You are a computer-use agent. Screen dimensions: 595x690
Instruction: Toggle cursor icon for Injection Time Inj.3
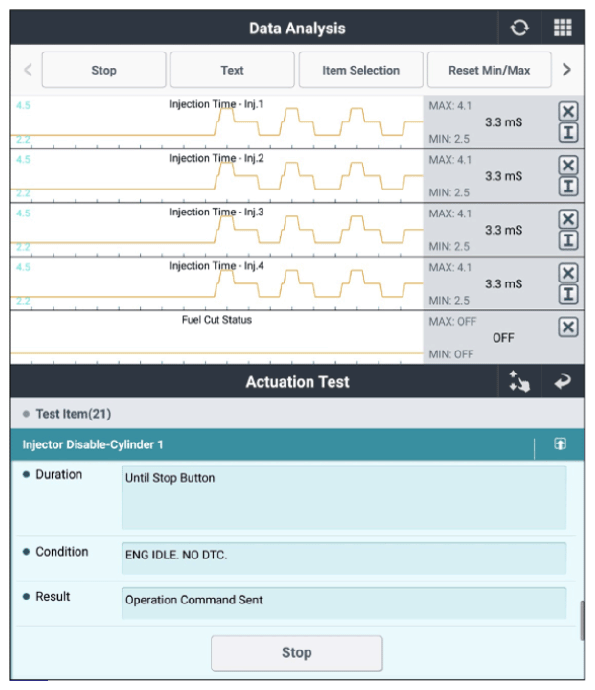coord(568,241)
